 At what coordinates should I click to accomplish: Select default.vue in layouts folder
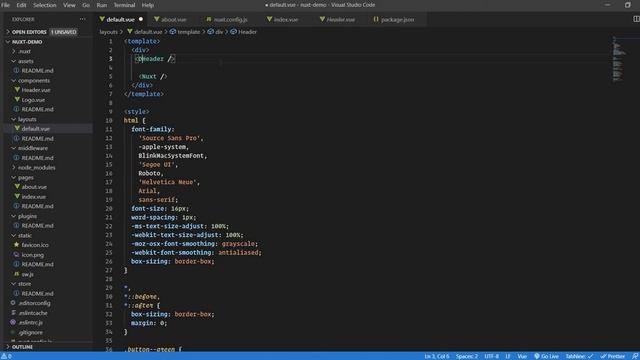pyautogui.click(x=36, y=129)
